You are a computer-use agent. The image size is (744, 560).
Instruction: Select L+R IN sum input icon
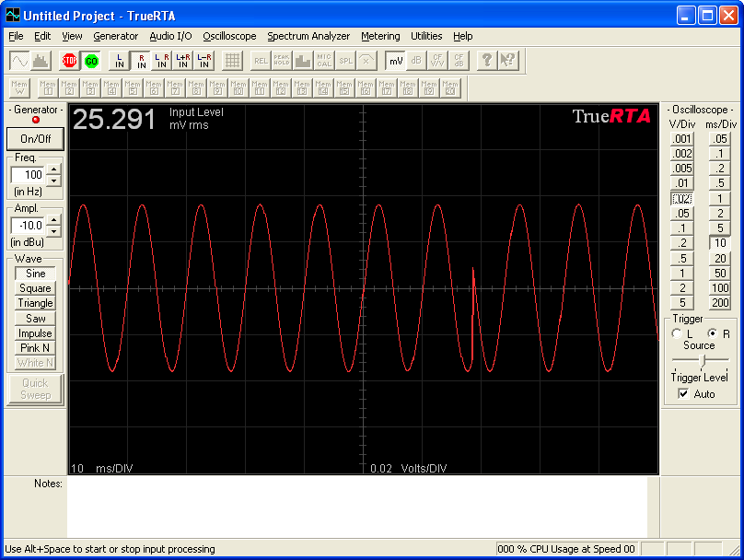(183, 61)
